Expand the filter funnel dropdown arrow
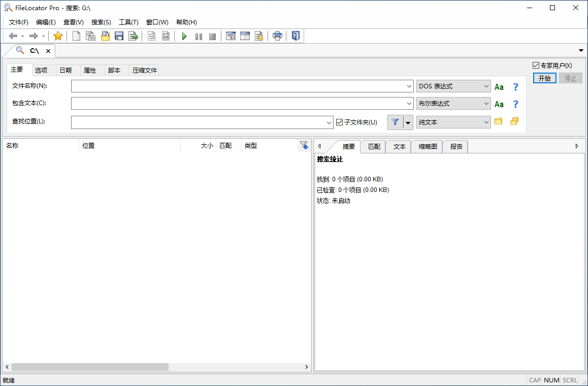Viewport: 588px width, 386px height. [x=408, y=123]
